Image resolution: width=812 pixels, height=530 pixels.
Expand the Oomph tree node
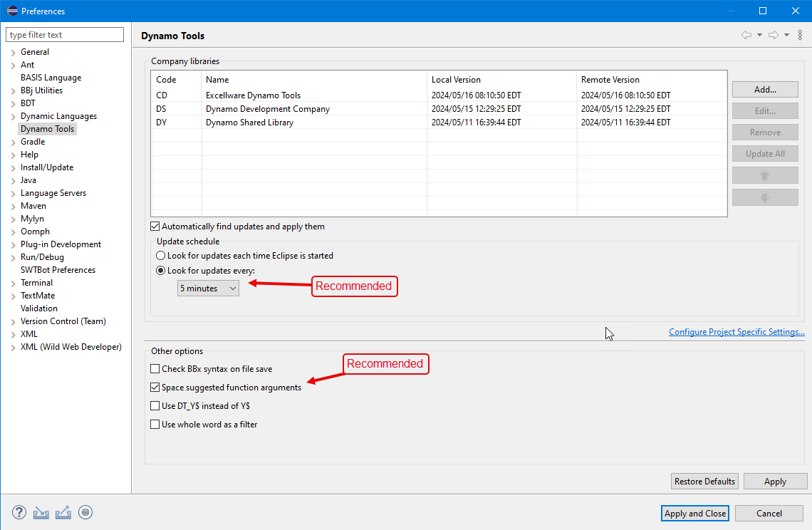coord(13,232)
